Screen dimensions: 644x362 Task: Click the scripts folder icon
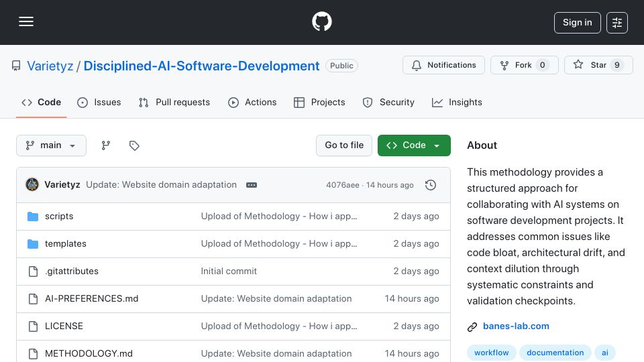(33, 217)
